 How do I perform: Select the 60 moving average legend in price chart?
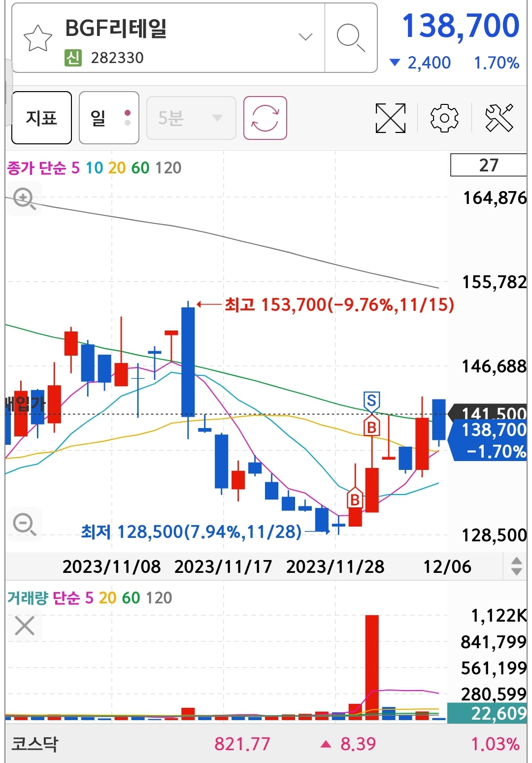pos(140,168)
